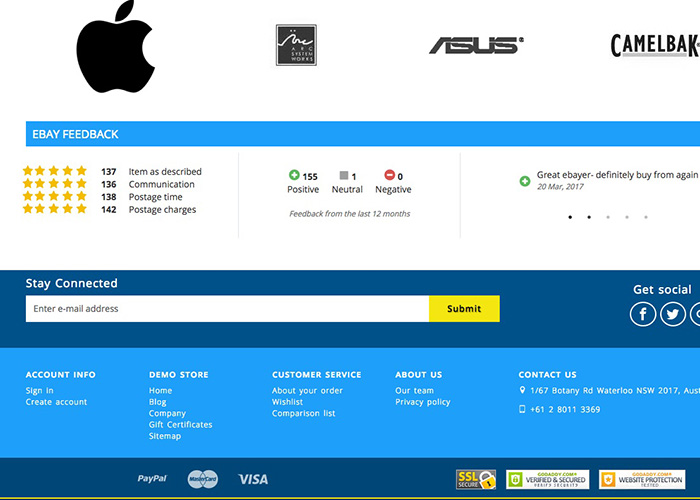The image size is (700, 500).
Task: Go to first feedback carousel dot
Action: (570, 217)
